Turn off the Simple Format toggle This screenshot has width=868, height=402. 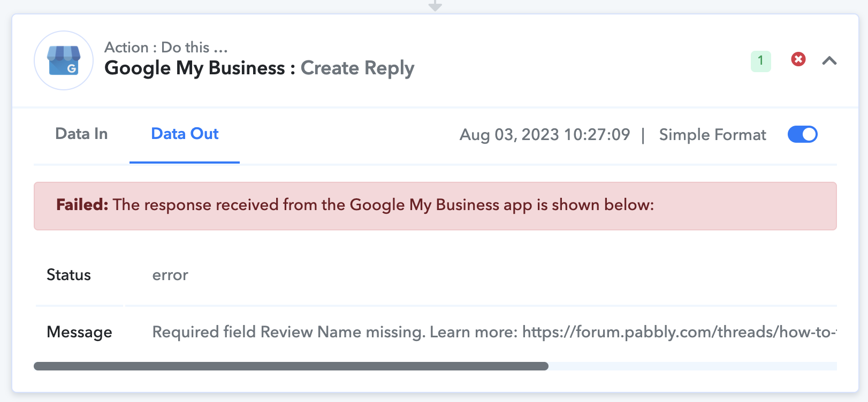[x=802, y=134]
